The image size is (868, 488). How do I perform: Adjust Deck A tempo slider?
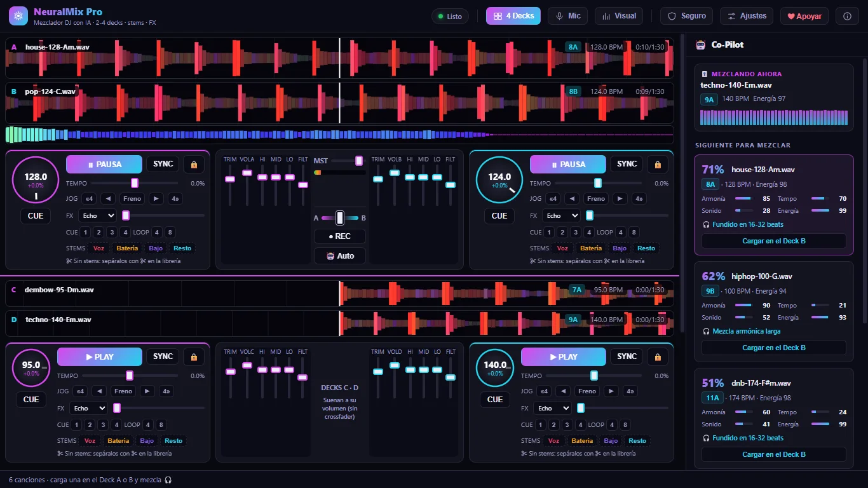coord(134,183)
